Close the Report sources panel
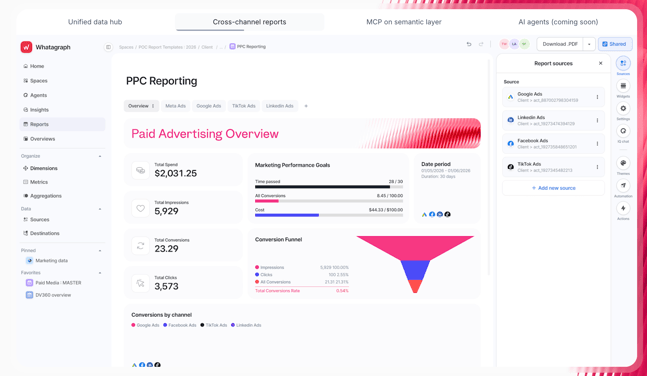 (600, 64)
